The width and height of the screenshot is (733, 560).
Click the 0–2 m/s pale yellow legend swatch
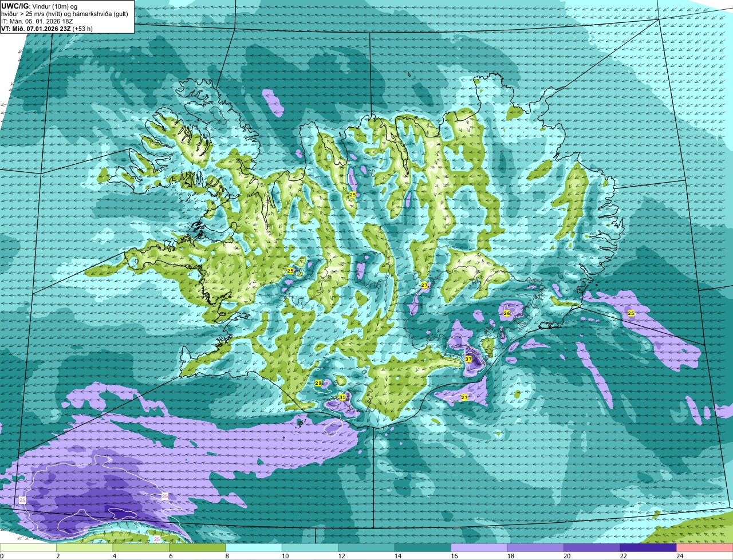[x=28, y=548]
